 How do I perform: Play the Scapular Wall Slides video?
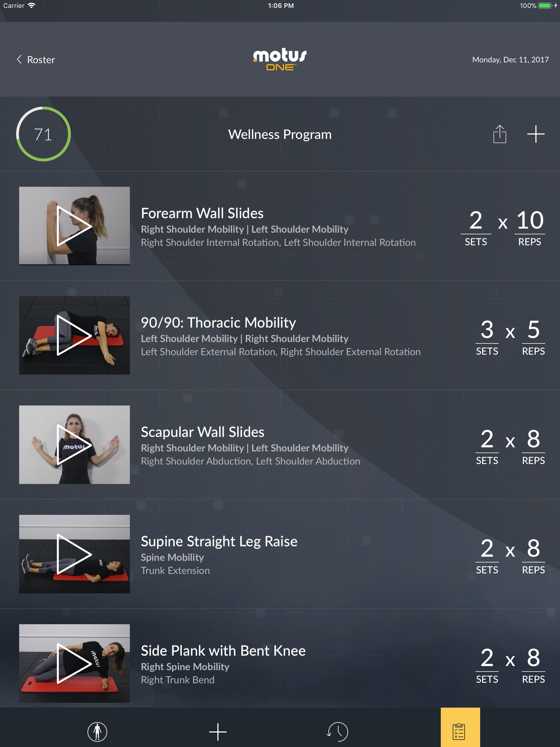[74, 444]
